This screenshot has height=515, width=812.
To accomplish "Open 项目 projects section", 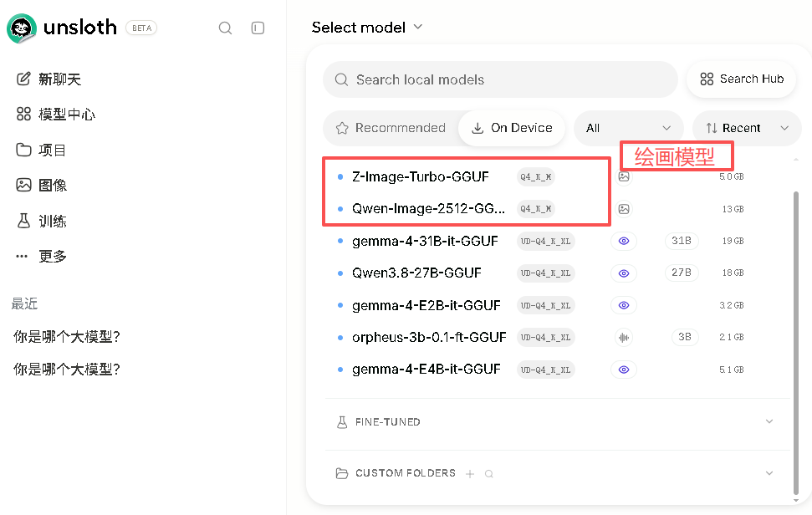I will [x=41, y=150].
